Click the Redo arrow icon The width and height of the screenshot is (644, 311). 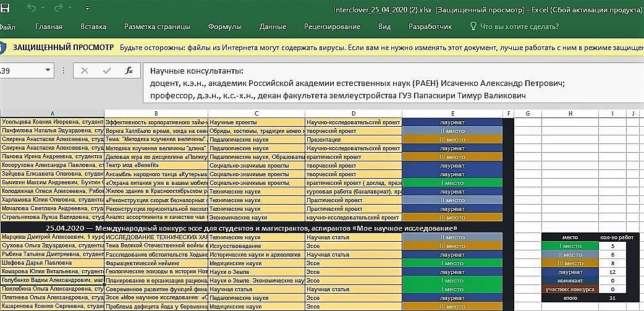[x=57, y=8]
